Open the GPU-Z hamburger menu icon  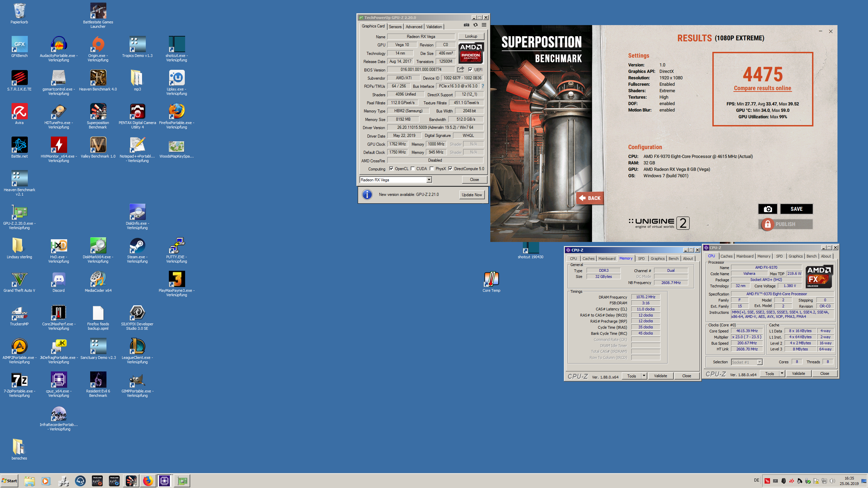click(484, 25)
